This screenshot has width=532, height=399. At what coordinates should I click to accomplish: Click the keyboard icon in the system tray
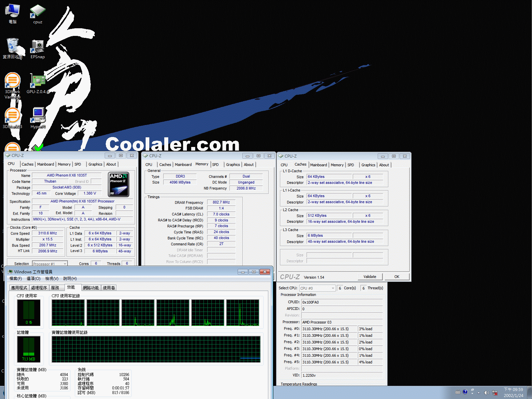point(458,392)
